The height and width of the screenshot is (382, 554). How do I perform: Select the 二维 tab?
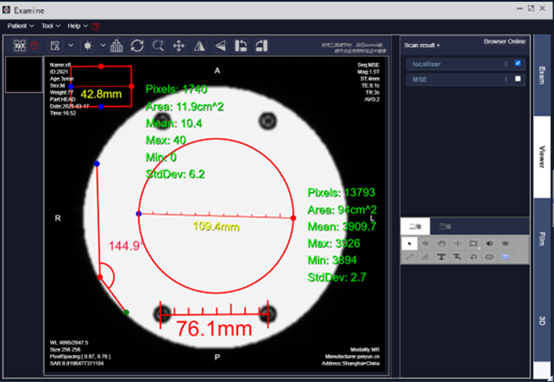pos(415,227)
